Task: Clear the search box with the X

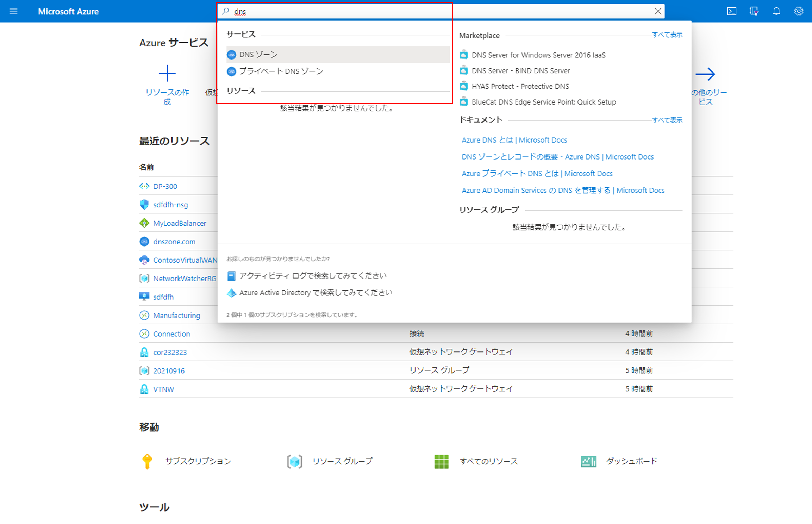Action: click(x=657, y=11)
